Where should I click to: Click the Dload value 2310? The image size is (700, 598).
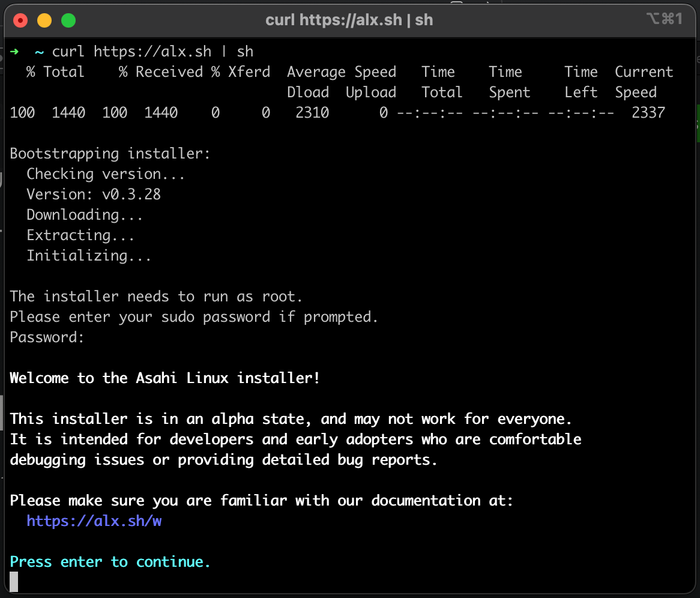coord(312,112)
